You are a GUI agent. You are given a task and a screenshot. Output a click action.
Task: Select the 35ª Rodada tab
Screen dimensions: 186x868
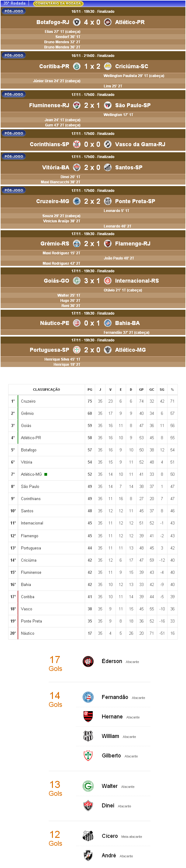[15, 3]
